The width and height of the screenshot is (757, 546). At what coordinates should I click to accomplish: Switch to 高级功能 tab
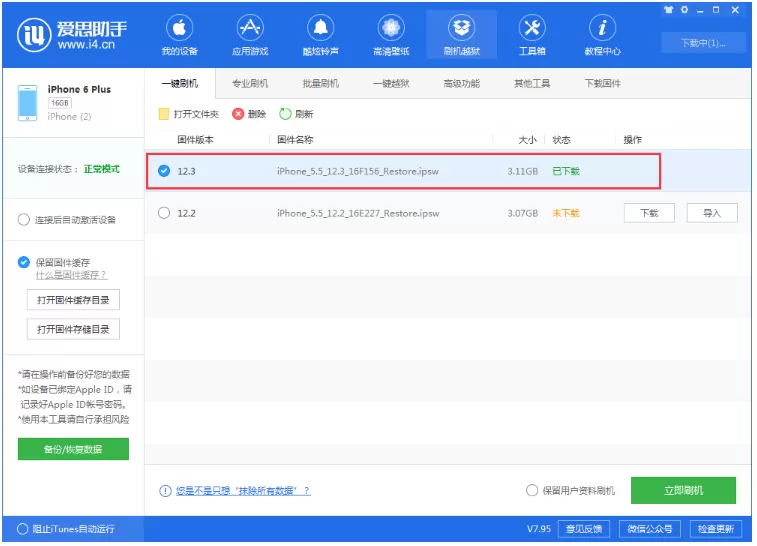point(462,84)
